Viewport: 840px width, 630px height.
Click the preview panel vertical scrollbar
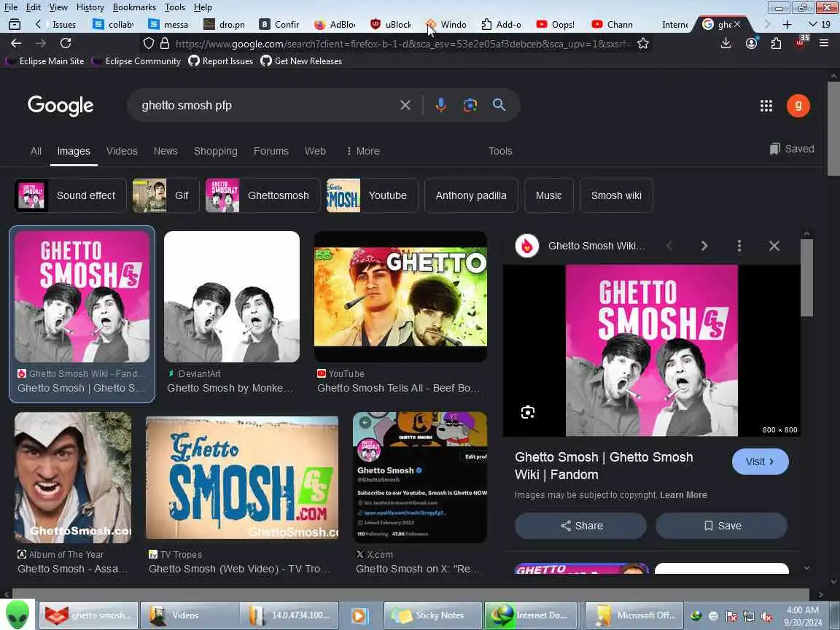pos(806,278)
